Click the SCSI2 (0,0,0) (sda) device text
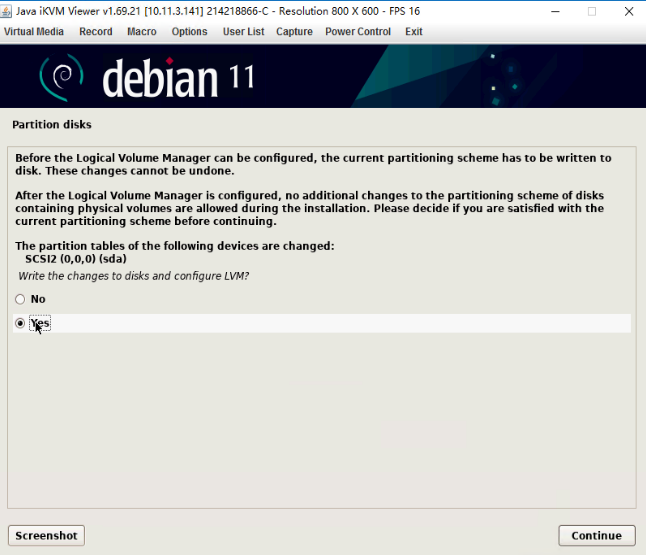646x555 pixels. pyautogui.click(x=76, y=259)
